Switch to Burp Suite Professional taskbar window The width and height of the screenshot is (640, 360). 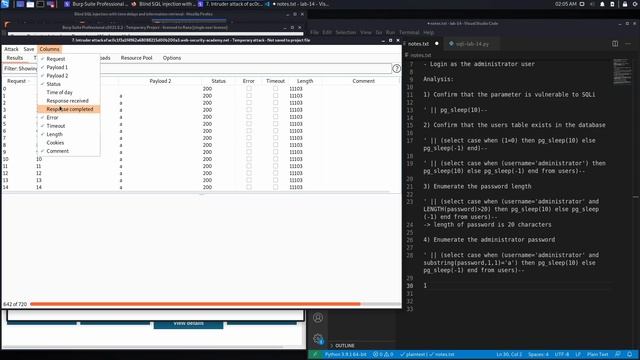click(x=96, y=4)
